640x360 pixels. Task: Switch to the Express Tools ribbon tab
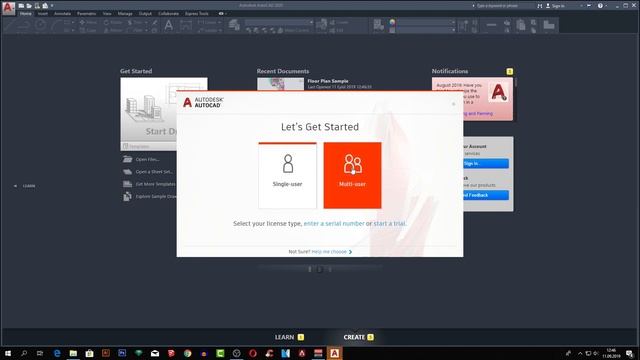pos(197,13)
